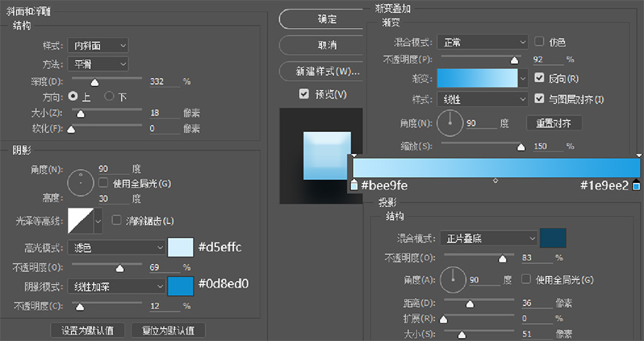Screen dimensions: 644x341
Task: Click the gradient midpoint diamond marker
Action: pos(495,181)
